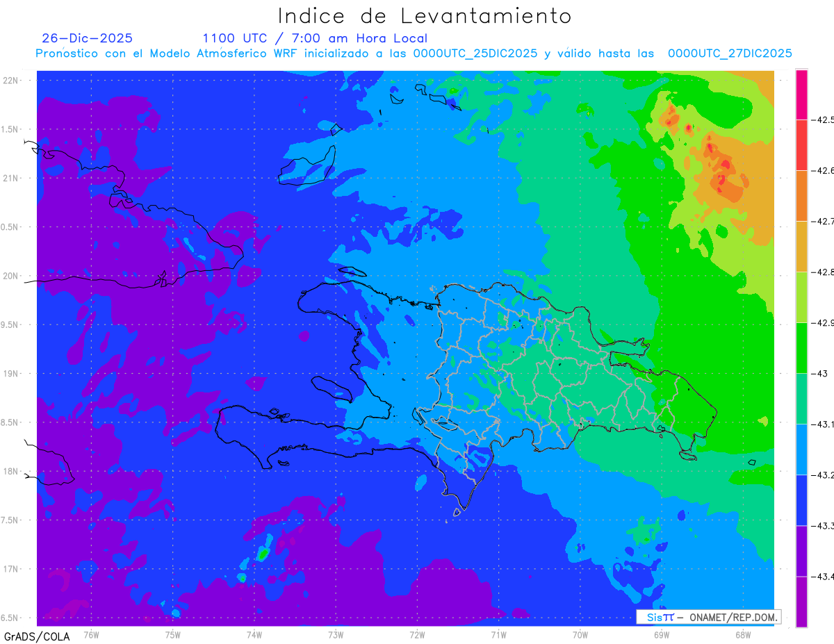834x644 pixels.
Task: Click the '19N' latitude label
Action: coord(11,373)
